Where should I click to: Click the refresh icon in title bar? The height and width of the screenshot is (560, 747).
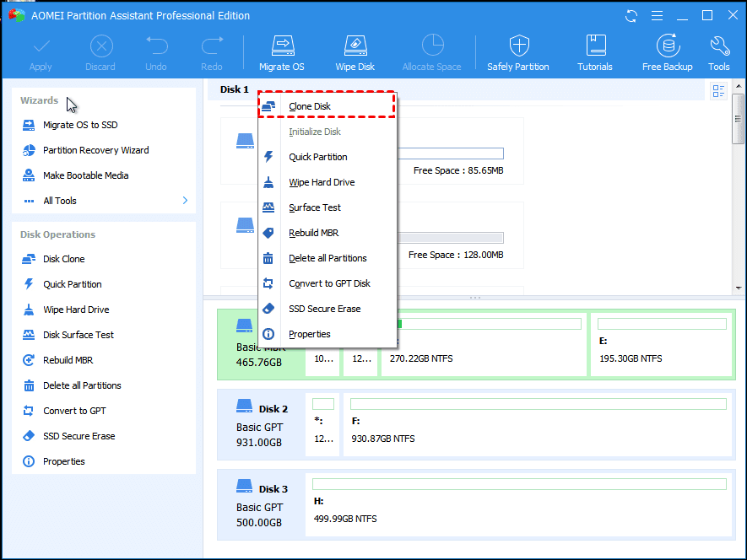(631, 16)
